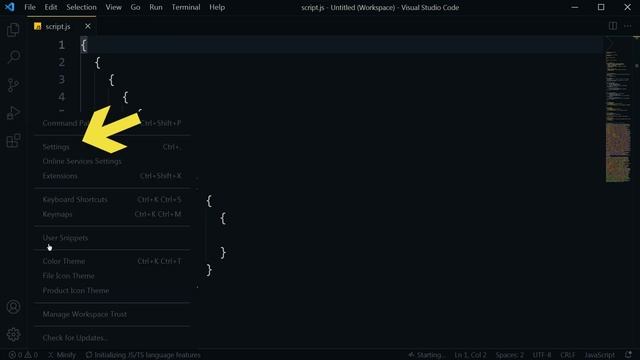Open the File menu

point(30,7)
